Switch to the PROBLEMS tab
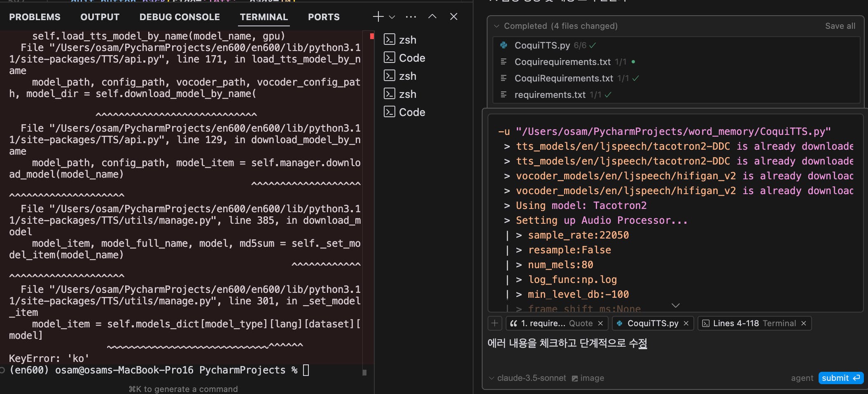Screen dimensions: 868x394 click(x=35, y=17)
